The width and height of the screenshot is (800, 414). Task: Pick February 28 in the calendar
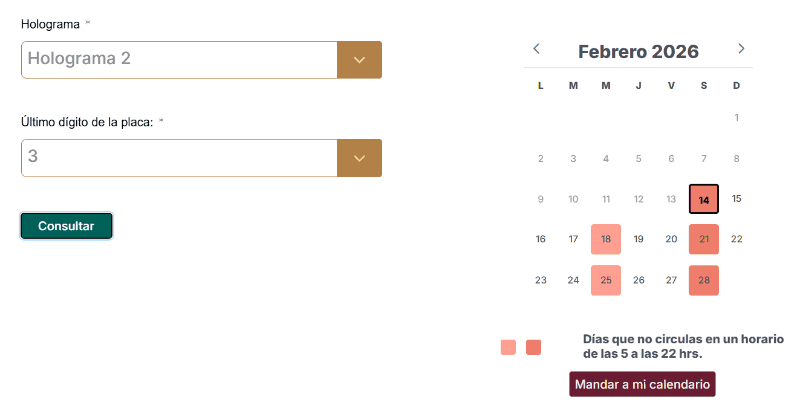point(704,280)
